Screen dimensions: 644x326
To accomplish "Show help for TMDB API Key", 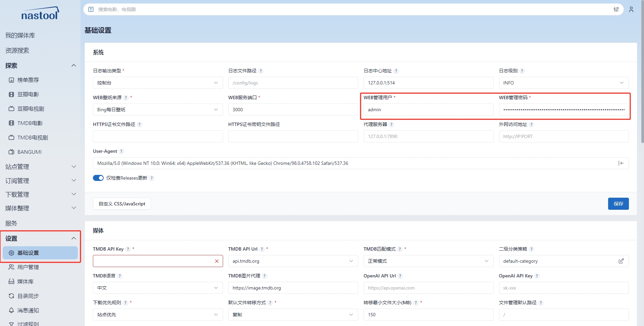I will click(x=128, y=249).
